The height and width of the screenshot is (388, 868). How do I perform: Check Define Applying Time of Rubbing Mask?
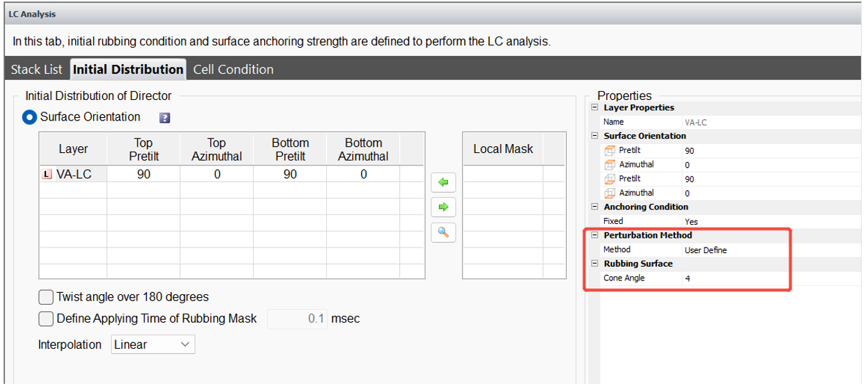coord(46,318)
